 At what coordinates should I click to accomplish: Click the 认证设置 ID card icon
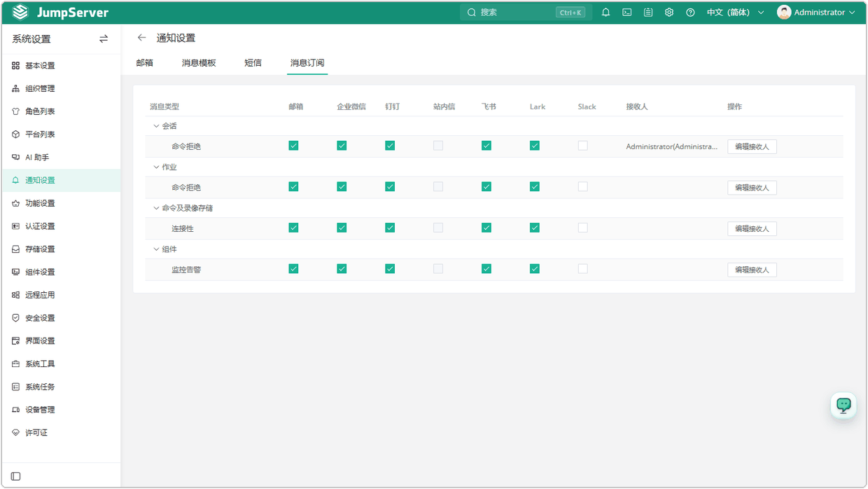[16, 226]
